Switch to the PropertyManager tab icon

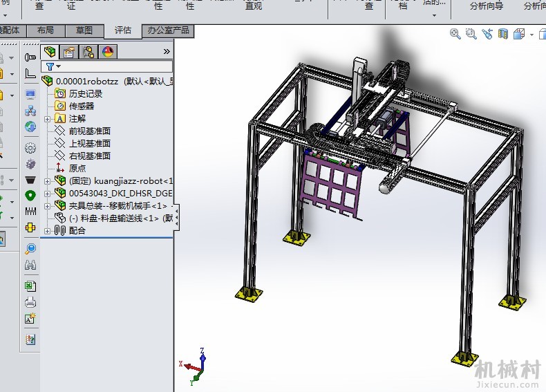[69, 53]
